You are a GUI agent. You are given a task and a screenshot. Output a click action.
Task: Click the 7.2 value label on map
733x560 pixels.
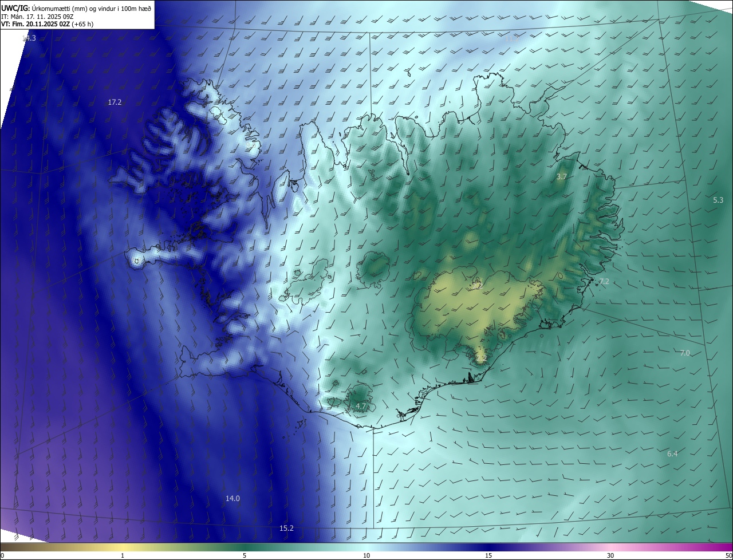coord(604,281)
